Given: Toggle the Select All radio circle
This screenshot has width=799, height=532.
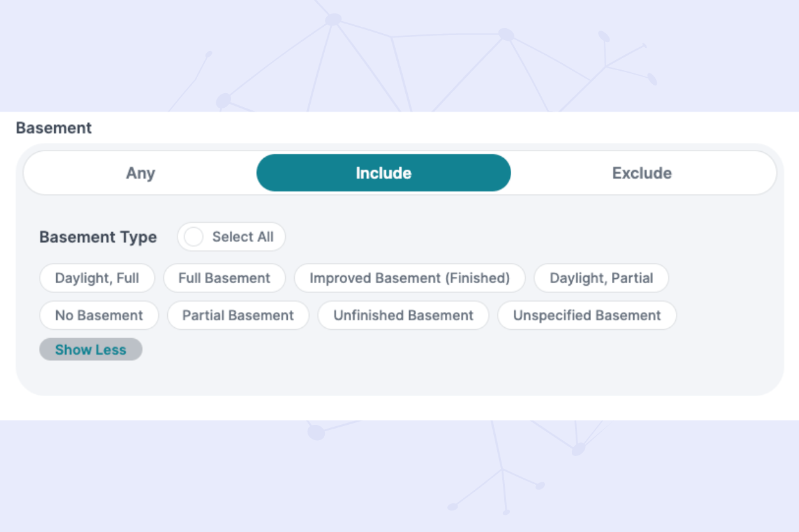Looking at the screenshot, I should (x=193, y=237).
